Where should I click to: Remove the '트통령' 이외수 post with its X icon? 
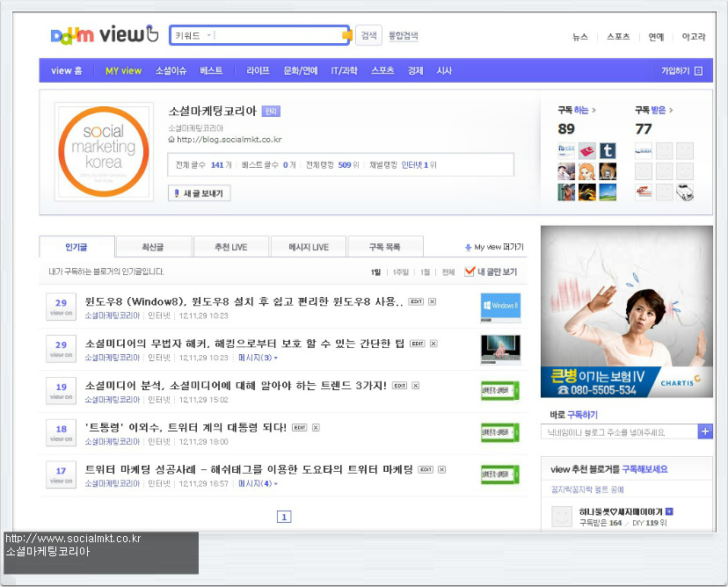pos(316,427)
